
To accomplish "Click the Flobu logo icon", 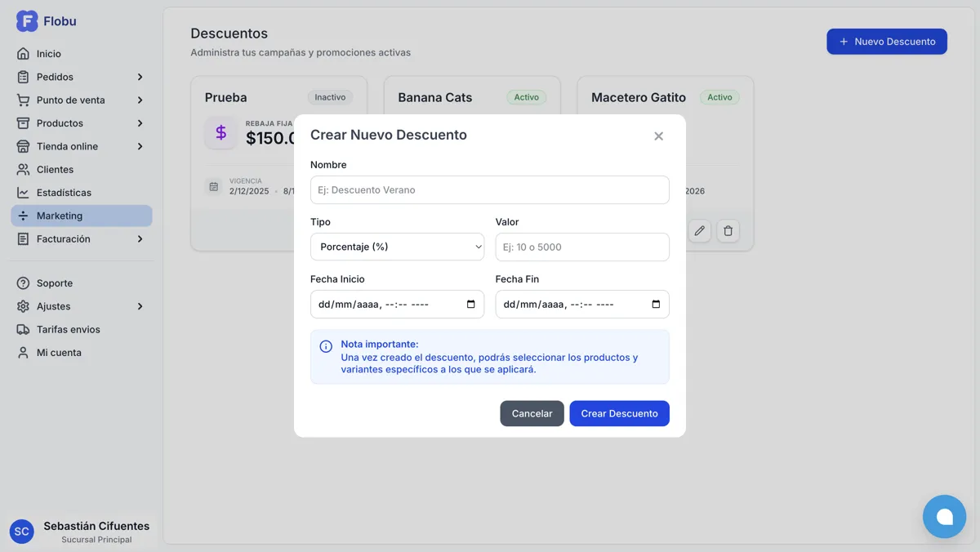I will pyautogui.click(x=27, y=21).
